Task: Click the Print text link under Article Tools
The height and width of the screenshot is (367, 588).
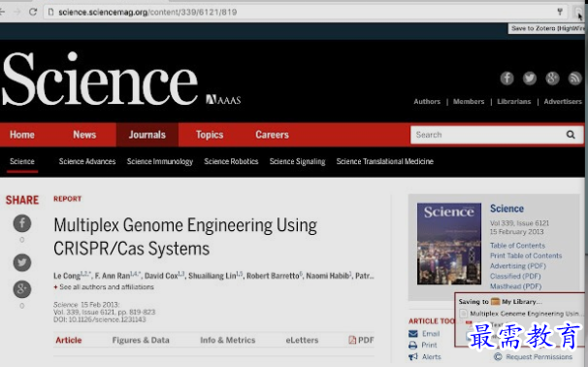Action: (429, 345)
